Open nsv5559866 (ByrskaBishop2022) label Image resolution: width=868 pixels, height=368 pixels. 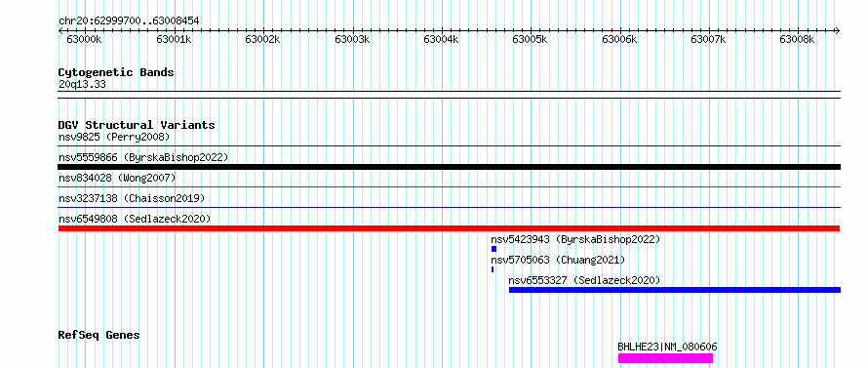143,157
